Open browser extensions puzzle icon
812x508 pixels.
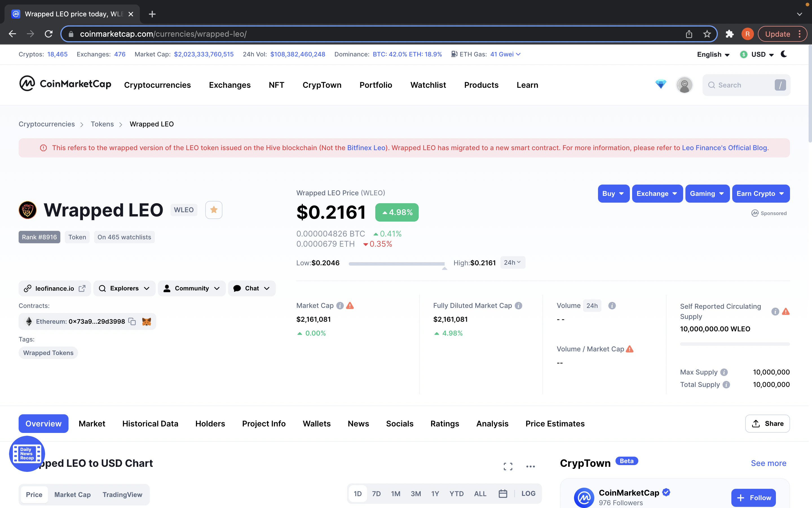pos(729,34)
